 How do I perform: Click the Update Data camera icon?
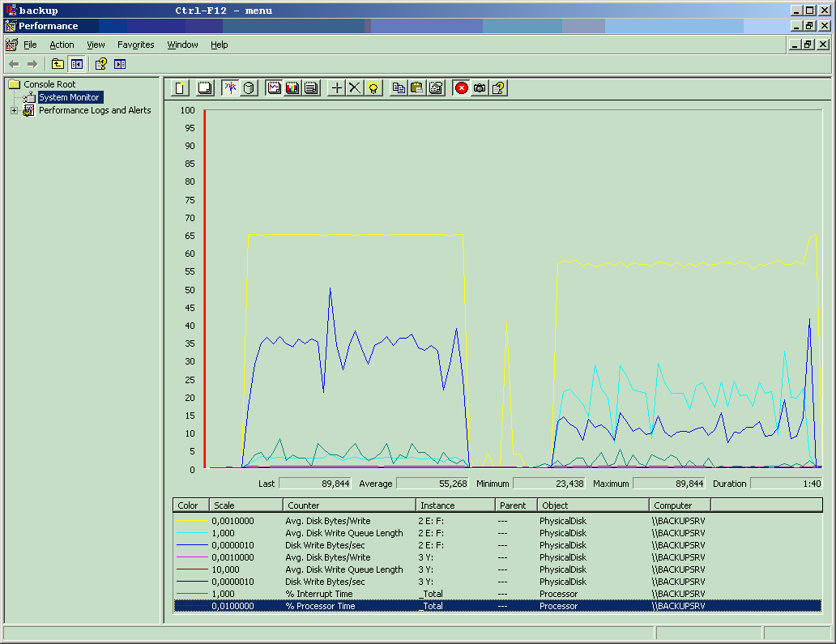[x=480, y=87]
